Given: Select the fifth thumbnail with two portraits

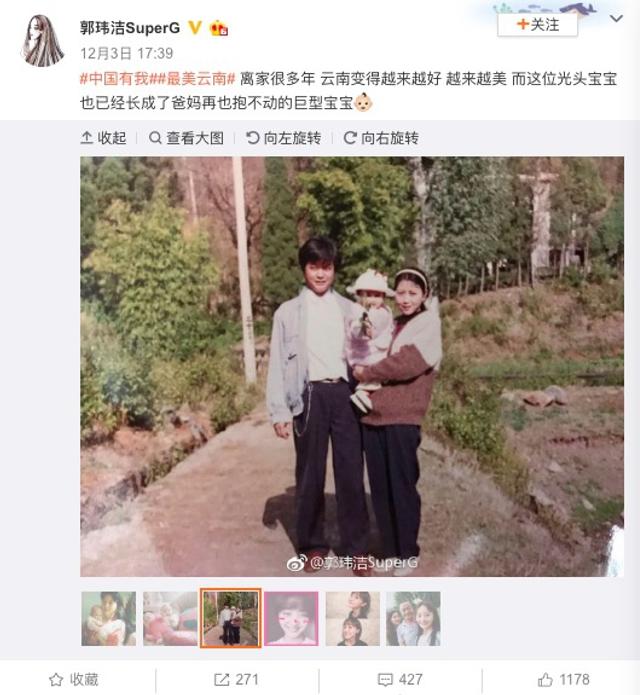Looking at the screenshot, I should tap(353, 618).
